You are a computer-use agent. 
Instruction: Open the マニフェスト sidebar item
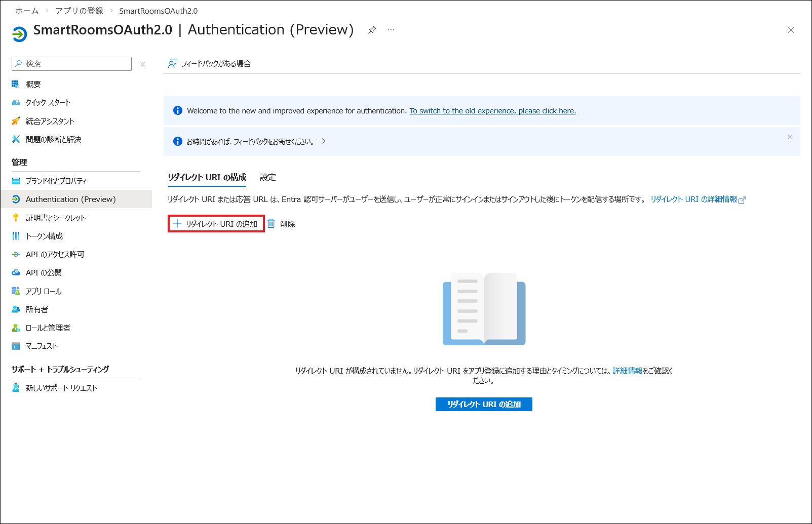(42, 346)
